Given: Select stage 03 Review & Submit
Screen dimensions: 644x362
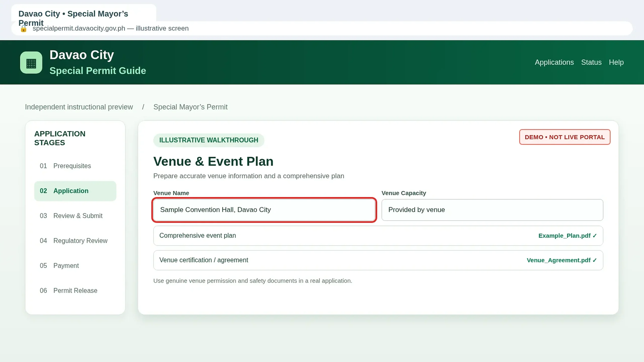Looking at the screenshot, I should [x=75, y=216].
